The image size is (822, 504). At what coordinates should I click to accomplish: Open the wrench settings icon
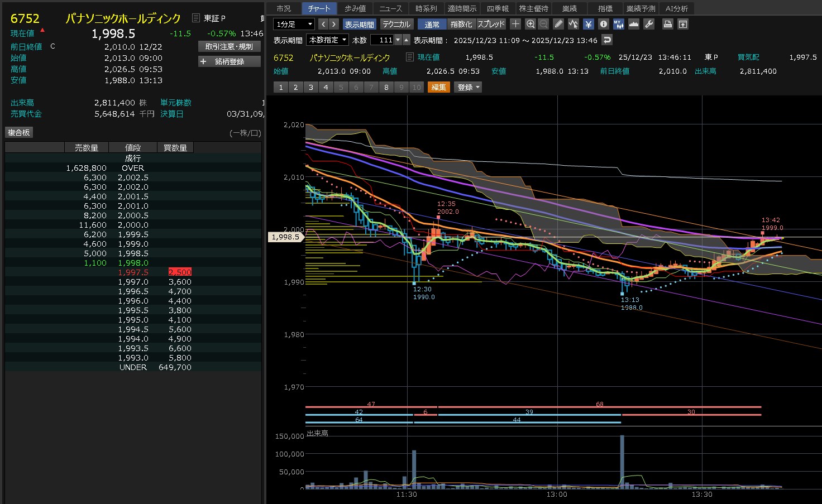coord(649,24)
